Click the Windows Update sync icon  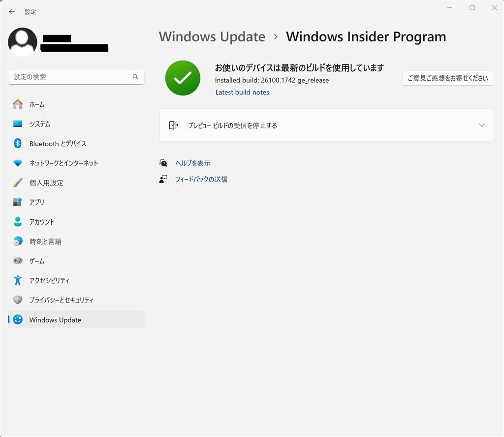[18, 320]
